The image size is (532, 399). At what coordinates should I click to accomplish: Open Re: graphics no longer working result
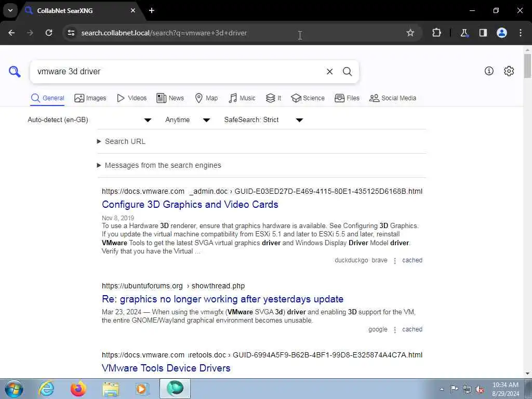click(x=222, y=299)
